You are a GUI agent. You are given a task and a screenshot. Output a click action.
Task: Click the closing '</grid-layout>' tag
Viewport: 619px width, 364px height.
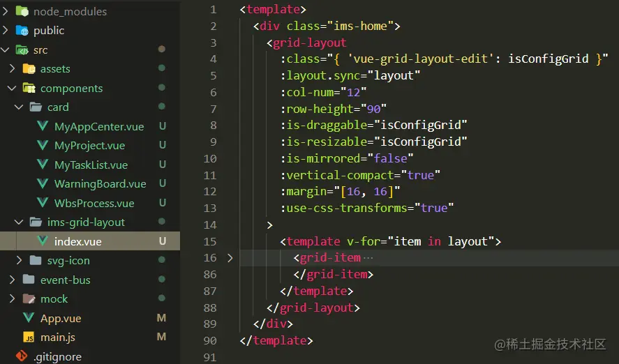[313, 308]
